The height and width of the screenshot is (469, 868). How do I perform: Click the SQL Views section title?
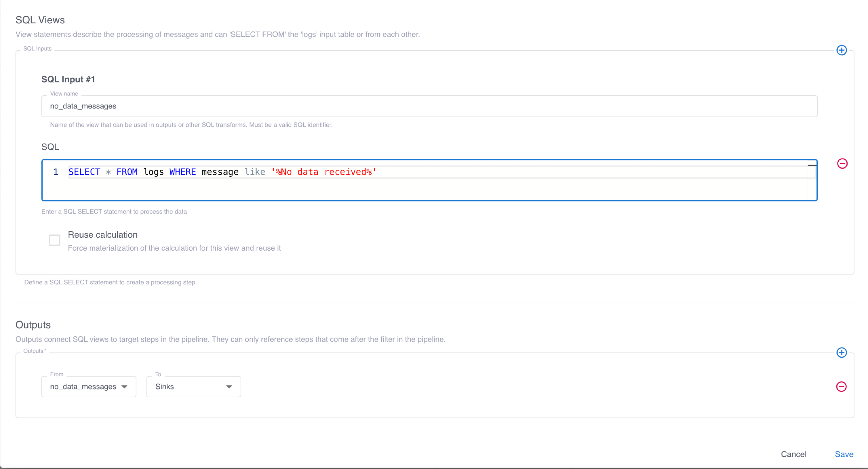tap(40, 20)
